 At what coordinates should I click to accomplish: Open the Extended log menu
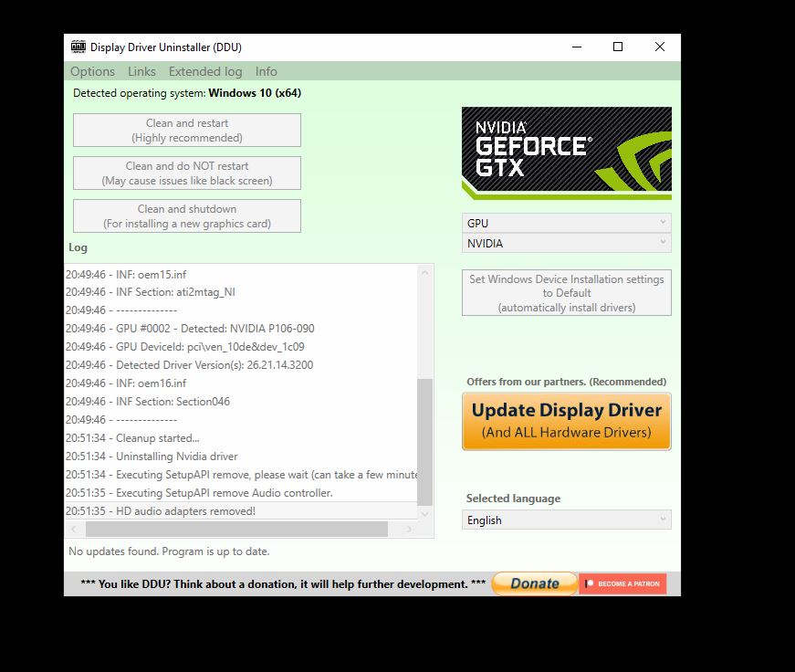click(205, 71)
